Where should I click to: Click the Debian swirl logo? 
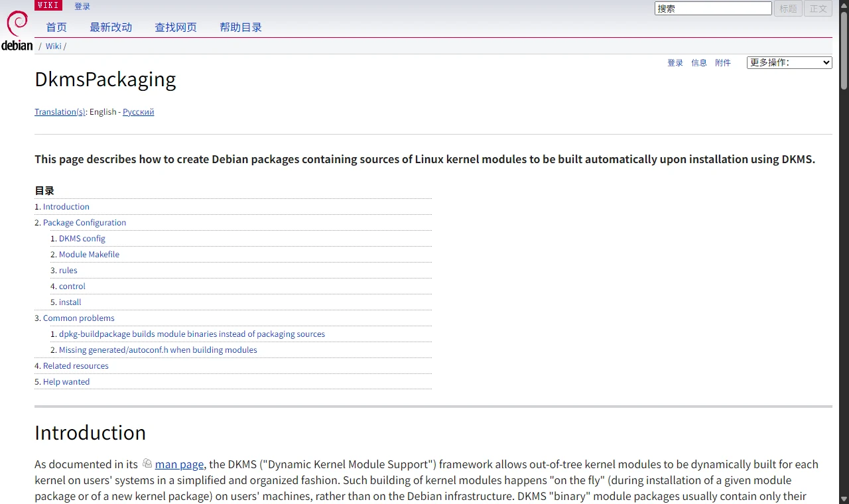[x=17, y=31]
